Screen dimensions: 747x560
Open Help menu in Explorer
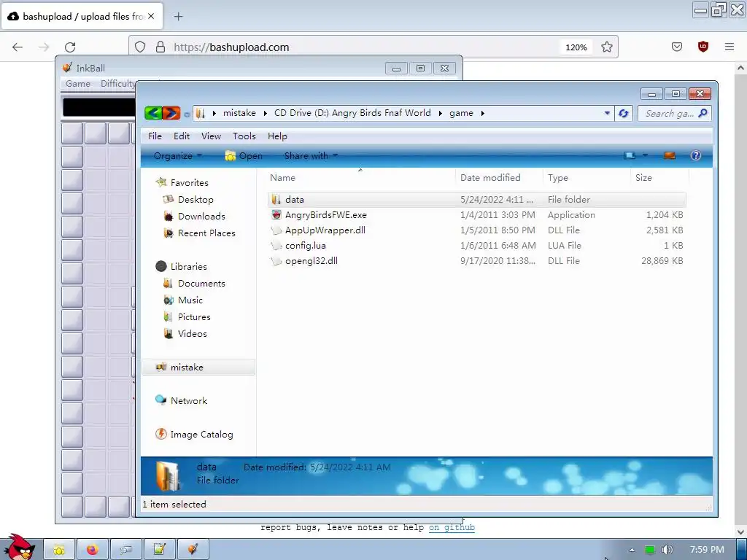point(277,136)
